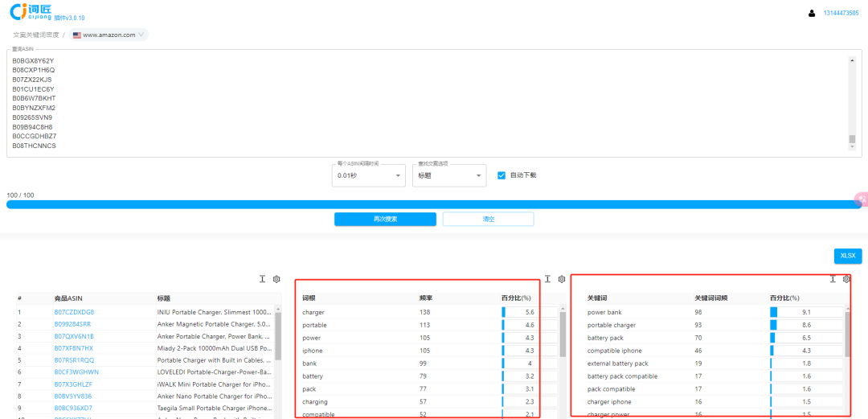Click the ASIN textarea scroll-down arrow

pyautogui.click(x=852, y=146)
